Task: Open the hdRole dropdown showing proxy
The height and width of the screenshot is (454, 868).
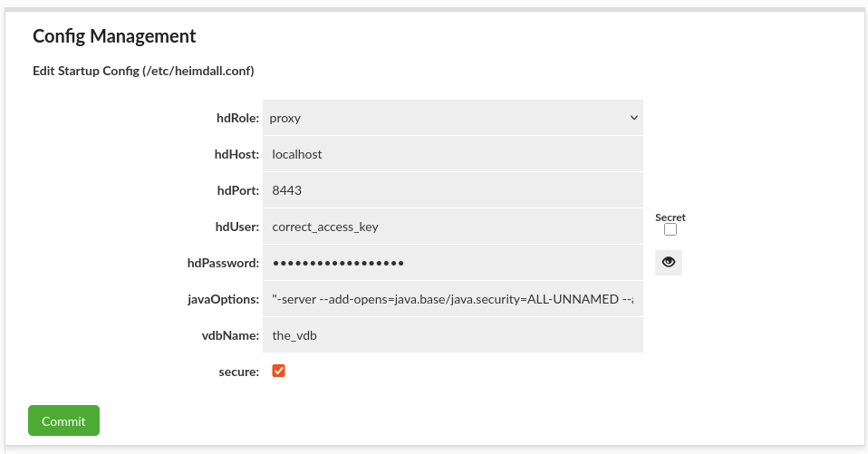Action: (453, 118)
